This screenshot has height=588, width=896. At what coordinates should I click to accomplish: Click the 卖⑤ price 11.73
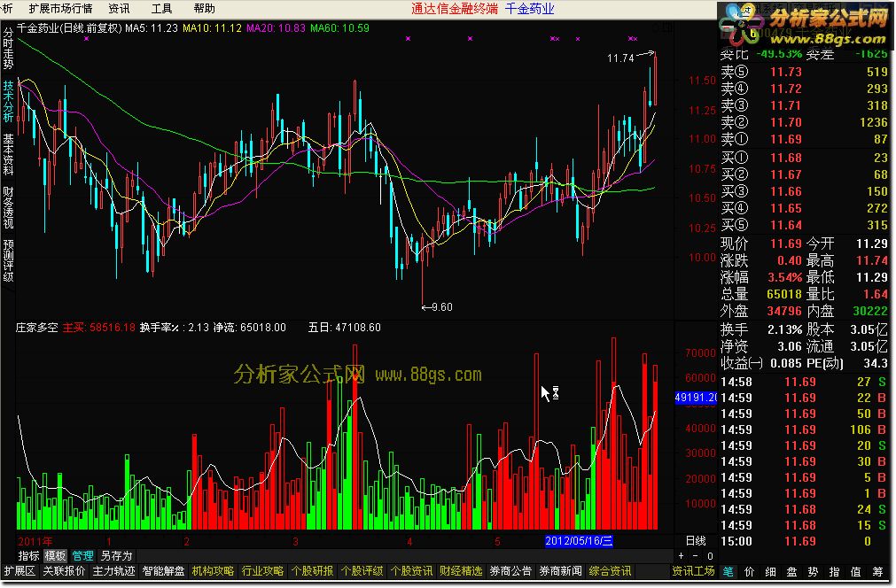[786, 72]
